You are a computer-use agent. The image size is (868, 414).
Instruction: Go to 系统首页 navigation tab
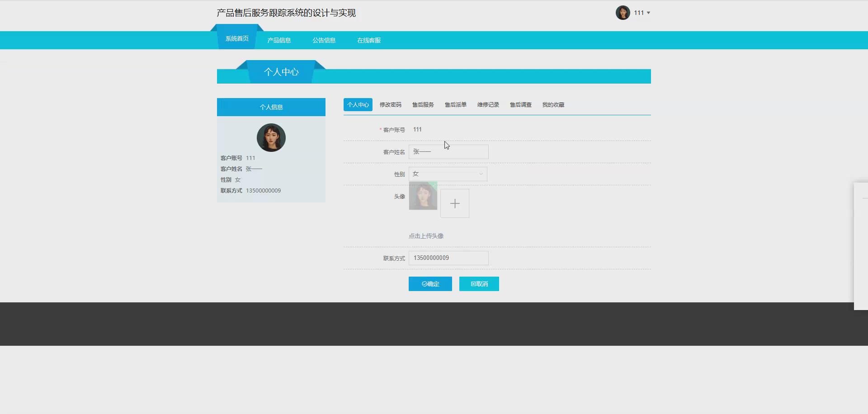point(237,39)
